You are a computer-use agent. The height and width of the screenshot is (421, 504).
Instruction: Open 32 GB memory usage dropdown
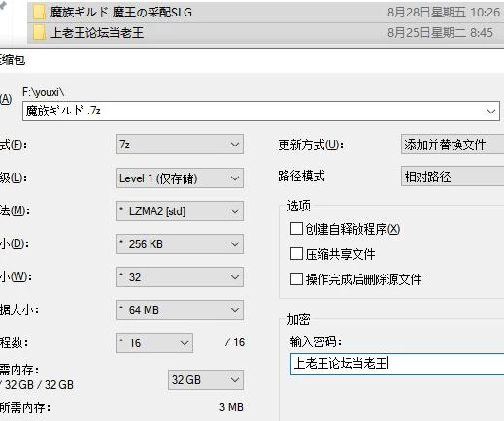coord(206,380)
